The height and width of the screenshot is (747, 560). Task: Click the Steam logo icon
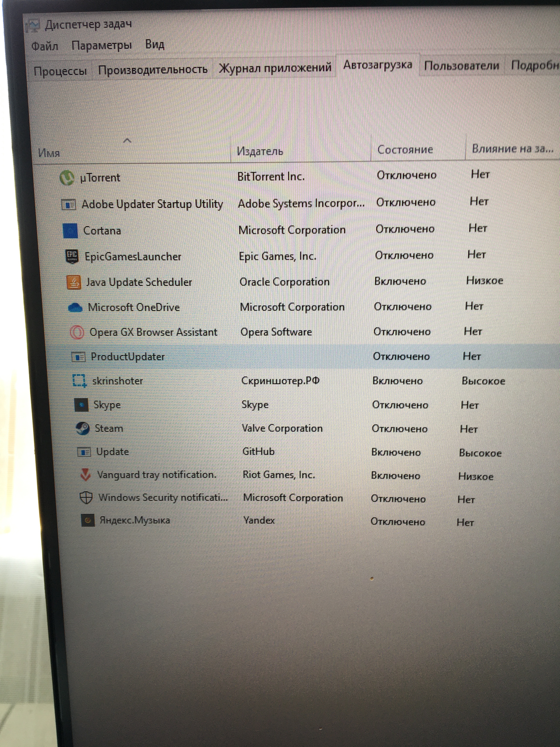(x=82, y=429)
